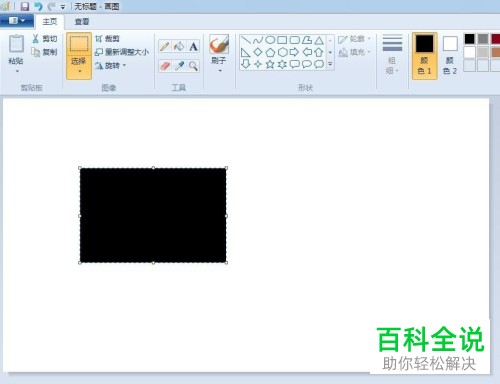Image resolution: width=500 pixels, height=384 pixels.
Task: Pick the gray palette swatch
Action: (482, 39)
